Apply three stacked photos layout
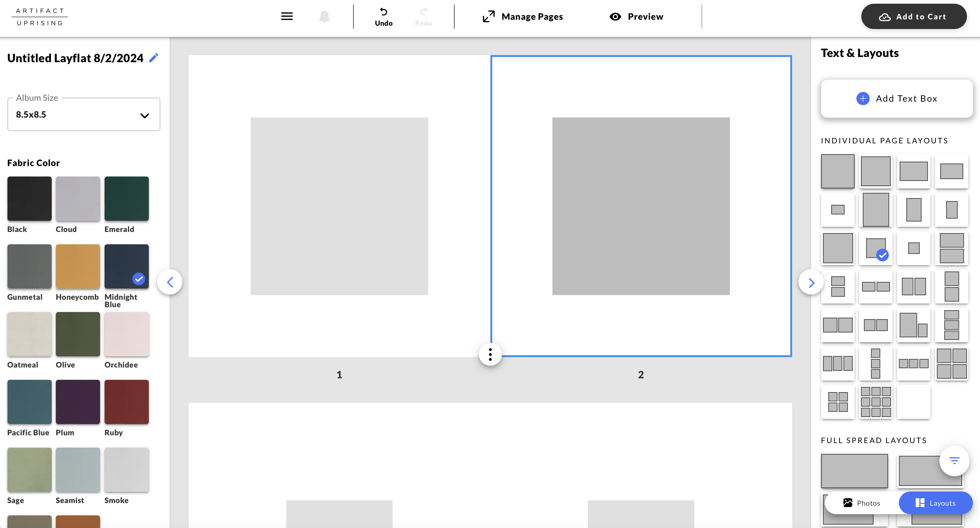The height and width of the screenshot is (528, 980). click(x=951, y=325)
